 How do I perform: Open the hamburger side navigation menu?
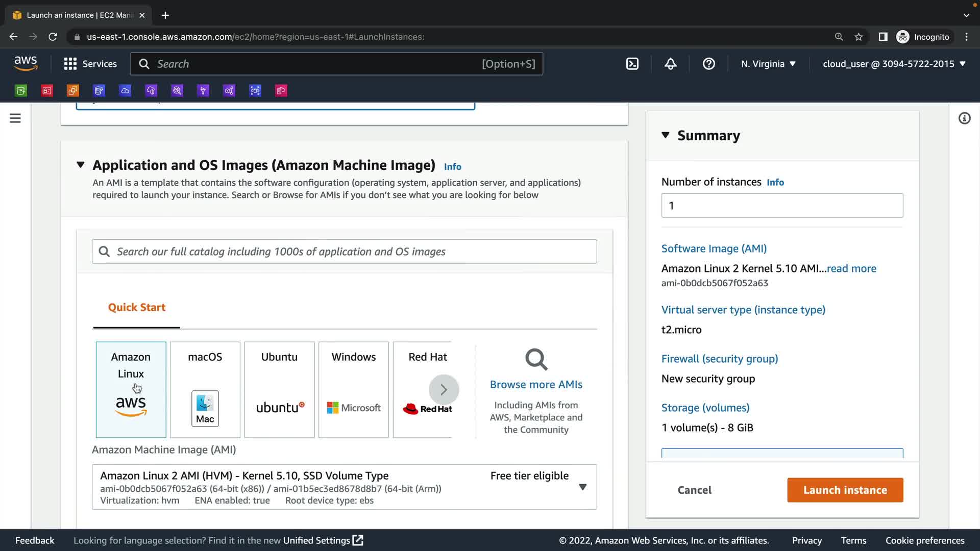[x=15, y=118]
